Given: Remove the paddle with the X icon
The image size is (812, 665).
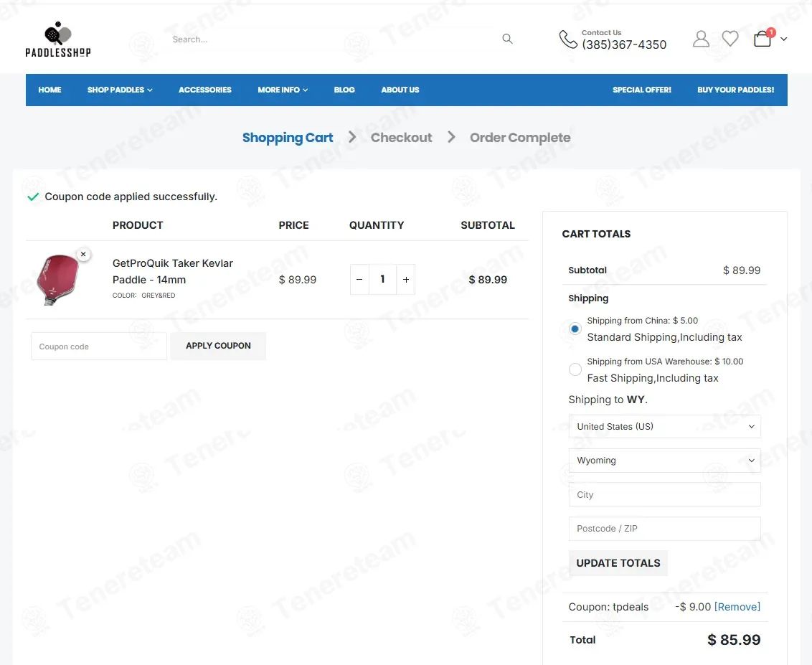Looking at the screenshot, I should point(83,254).
